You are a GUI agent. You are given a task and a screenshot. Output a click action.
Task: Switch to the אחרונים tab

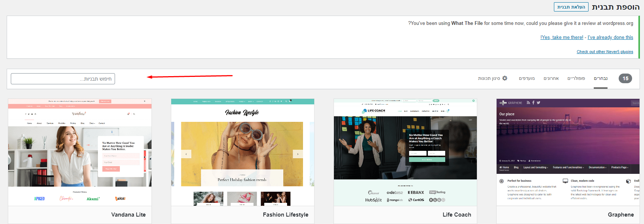[x=551, y=78]
